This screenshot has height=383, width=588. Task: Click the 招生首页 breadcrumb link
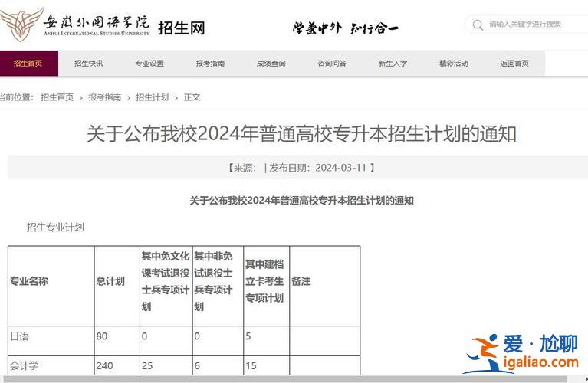point(57,97)
